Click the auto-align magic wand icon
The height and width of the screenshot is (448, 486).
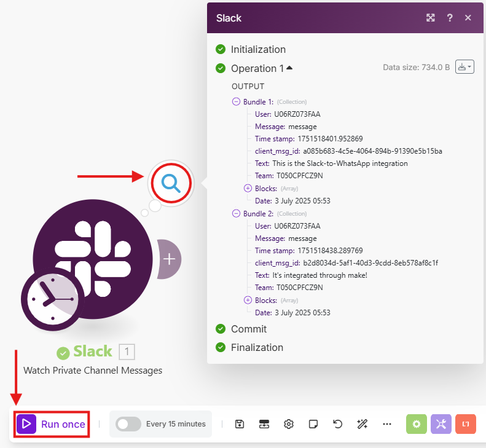pyautogui.click(x=362, y=424)
